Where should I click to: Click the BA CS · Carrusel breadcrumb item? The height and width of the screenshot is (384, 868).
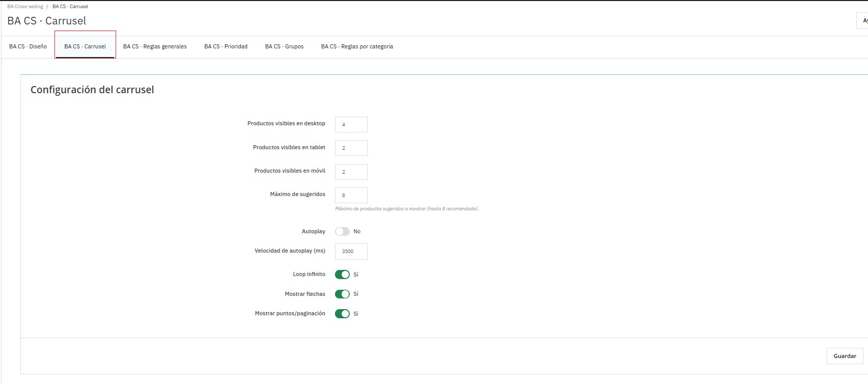(70, 7)
